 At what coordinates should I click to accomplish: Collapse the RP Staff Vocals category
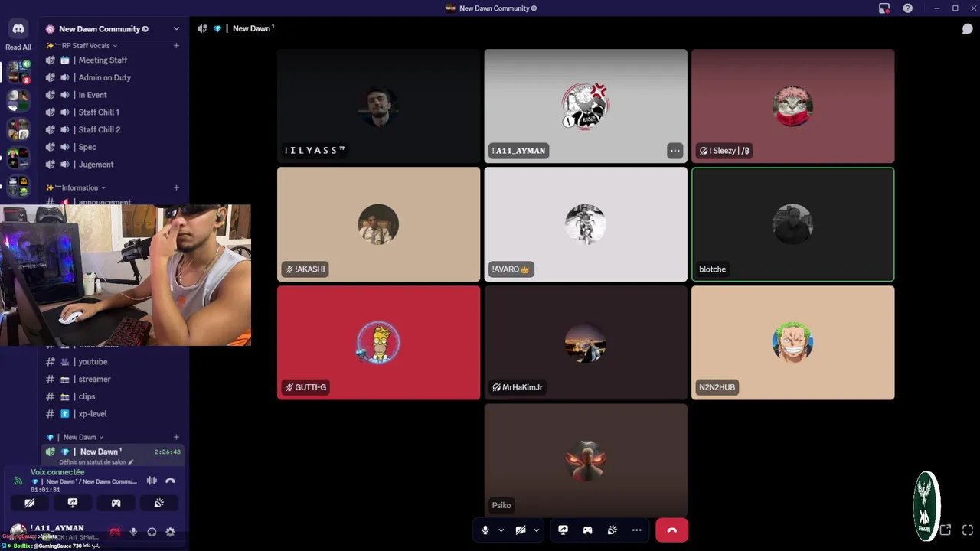coord(80,46)
